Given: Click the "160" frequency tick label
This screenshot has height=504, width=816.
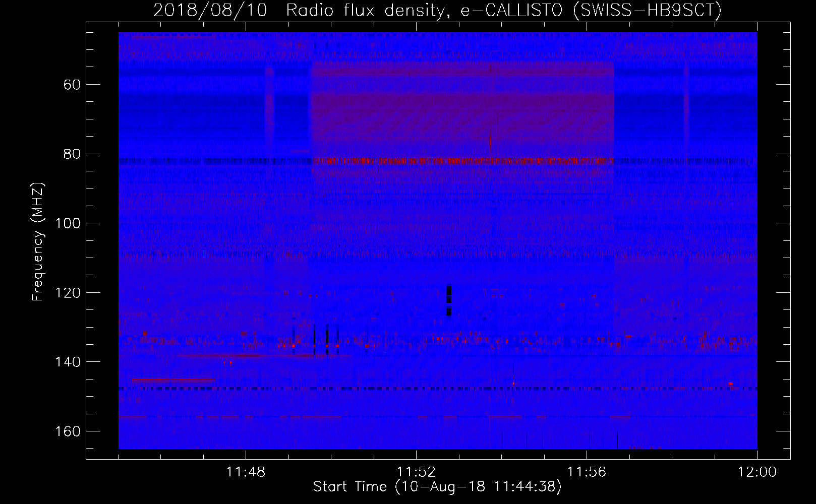Looking at the screenshot, I should click(x=68, y=431).
